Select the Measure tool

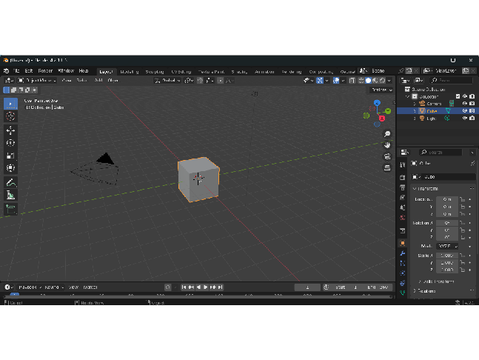click(x=11, y=195)
